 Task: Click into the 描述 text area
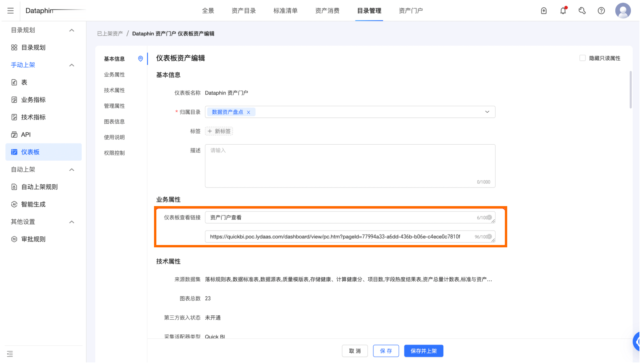350,166
